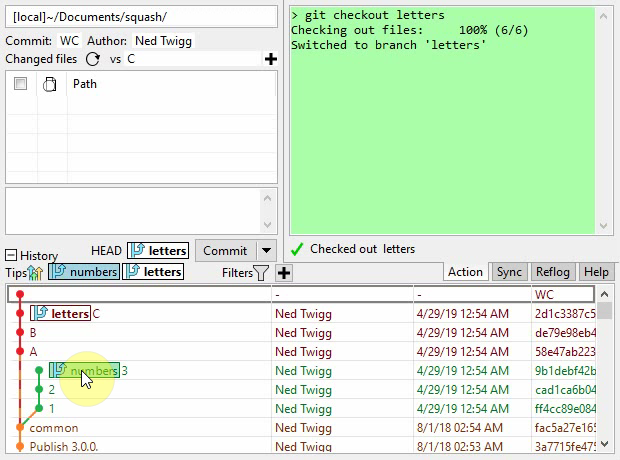620x460 pixels.
Task: Click the refresh changed files icon
Action: 93,59
